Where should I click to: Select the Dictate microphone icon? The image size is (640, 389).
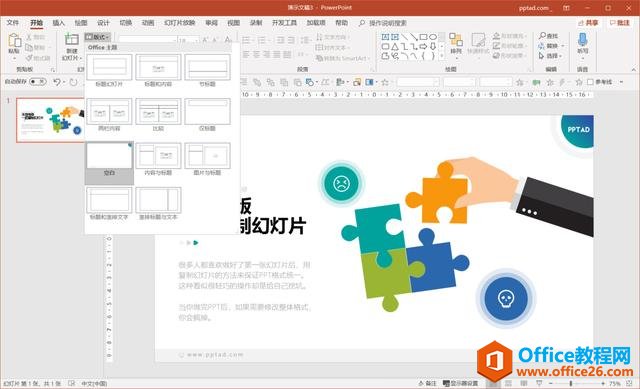coord(582,40)
